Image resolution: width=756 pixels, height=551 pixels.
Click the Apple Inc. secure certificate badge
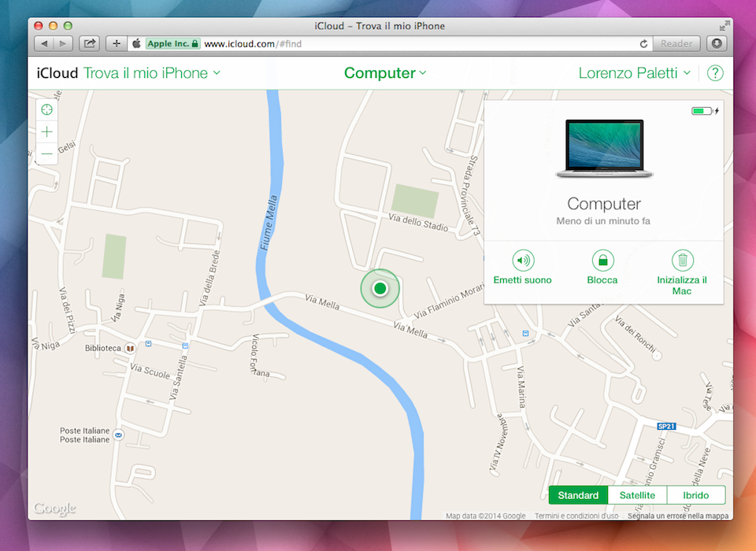tap(172, 44)
